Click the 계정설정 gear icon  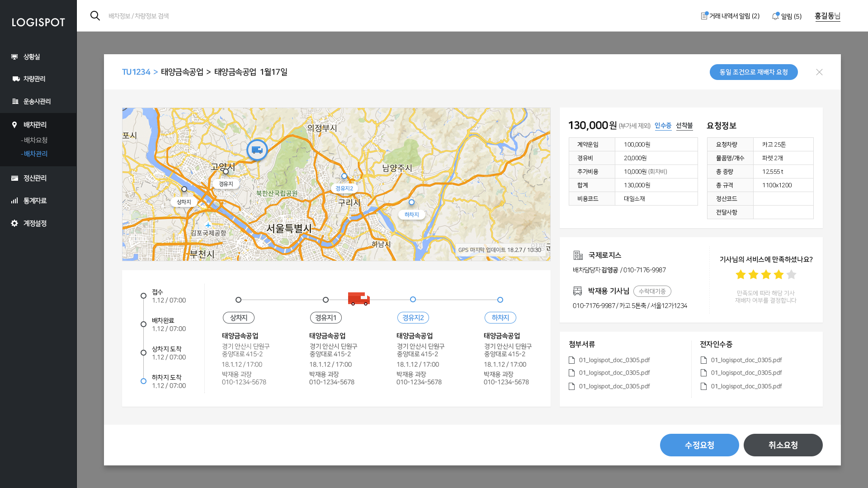14,223
